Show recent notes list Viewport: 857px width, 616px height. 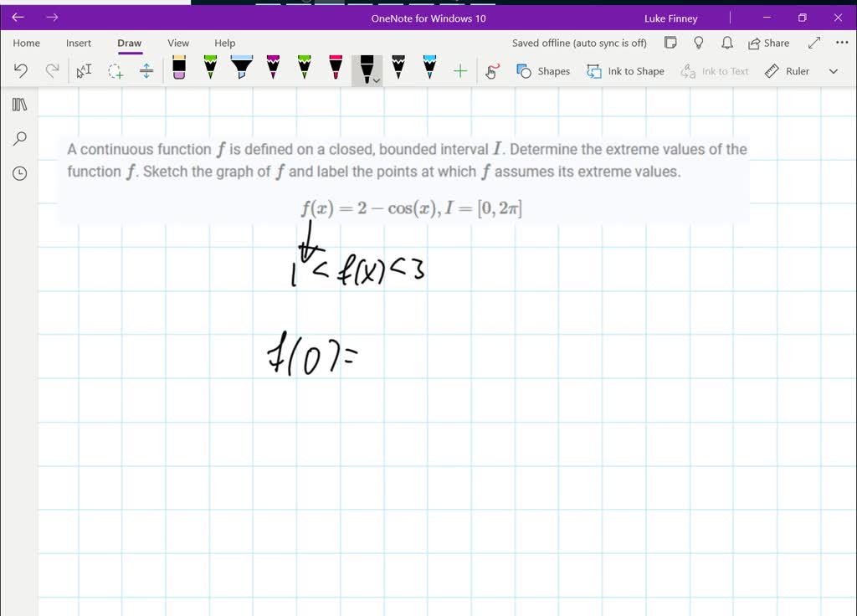(x=18, y=173)
